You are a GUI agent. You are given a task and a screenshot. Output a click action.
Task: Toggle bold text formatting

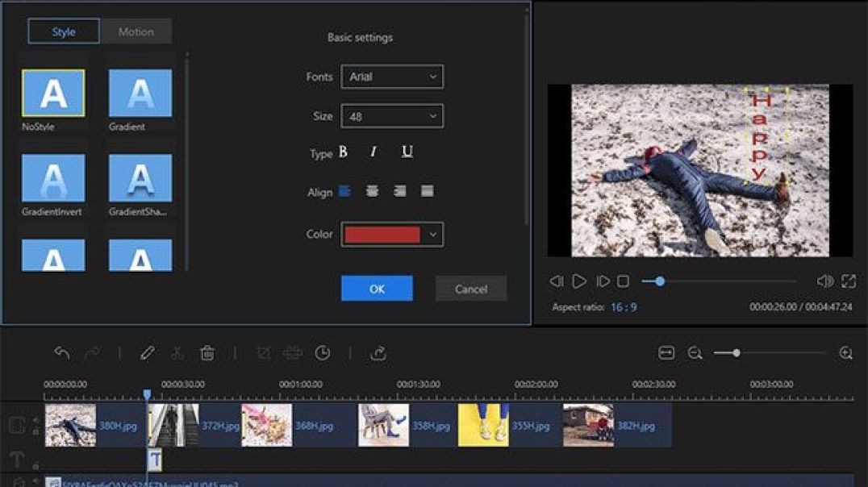click(x=343, y=152)
